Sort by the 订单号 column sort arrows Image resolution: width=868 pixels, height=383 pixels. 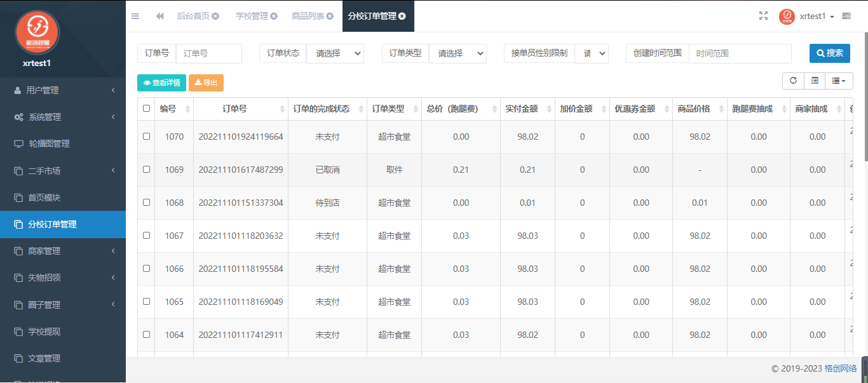pyautogui.click(x=282, y=109)
